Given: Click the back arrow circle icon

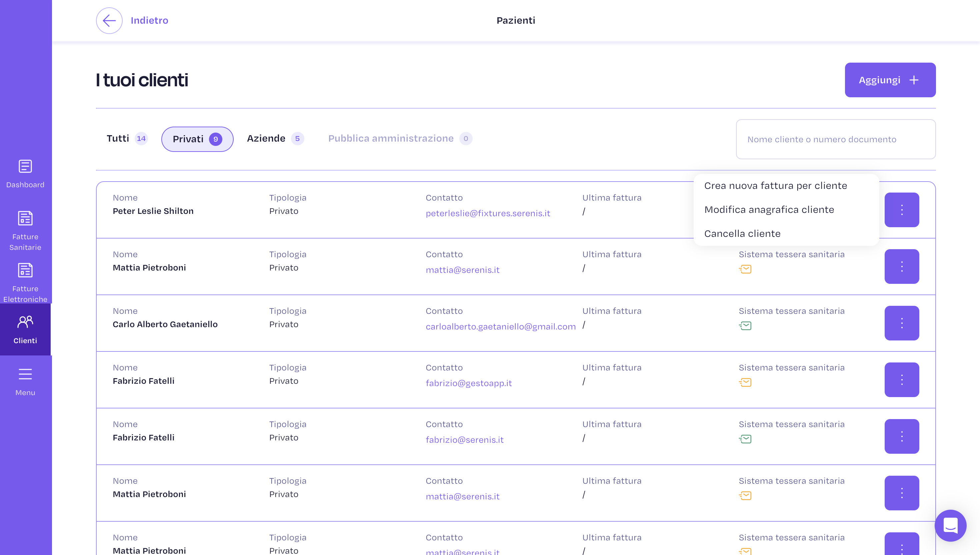Looking at the screenshot, I should point(109,21).
